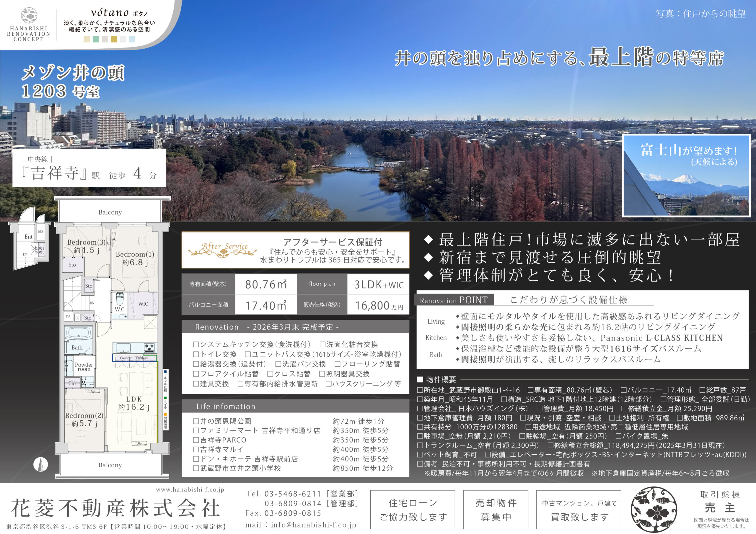The width and height of the screenshot is (756, 534).
Task: Click the Life infomation section header
Action: (226, 406)
